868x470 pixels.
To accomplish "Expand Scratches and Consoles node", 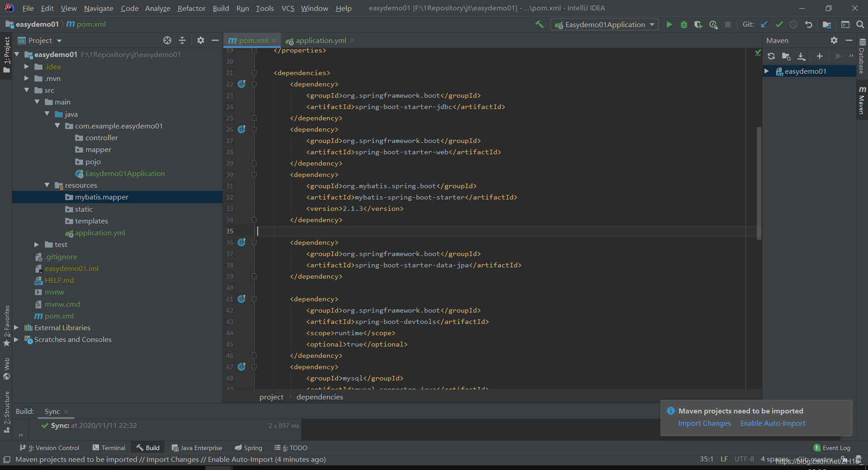I will [x=16, y=339].
